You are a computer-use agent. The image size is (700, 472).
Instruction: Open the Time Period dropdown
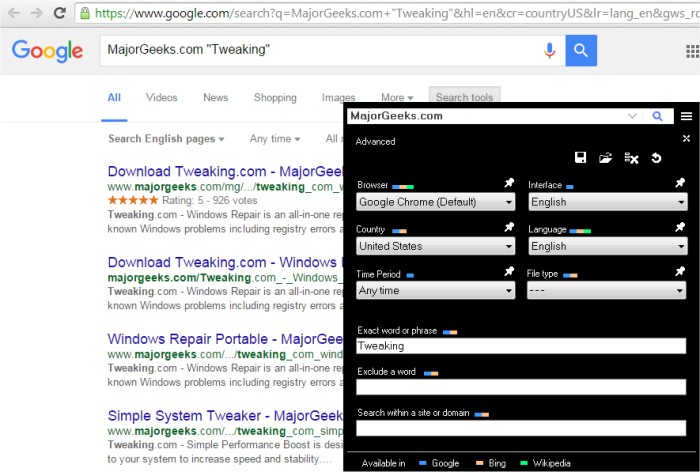(435, 290)
